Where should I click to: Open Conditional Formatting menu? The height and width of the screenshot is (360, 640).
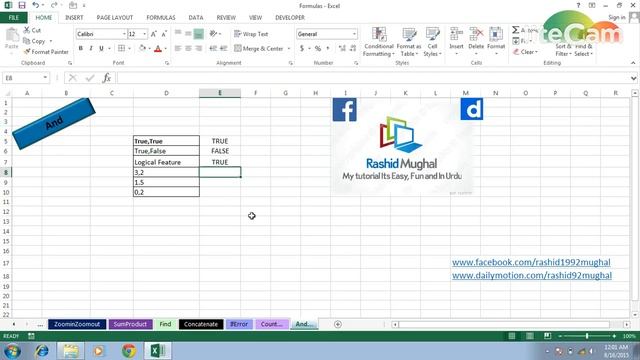point(379,42)
